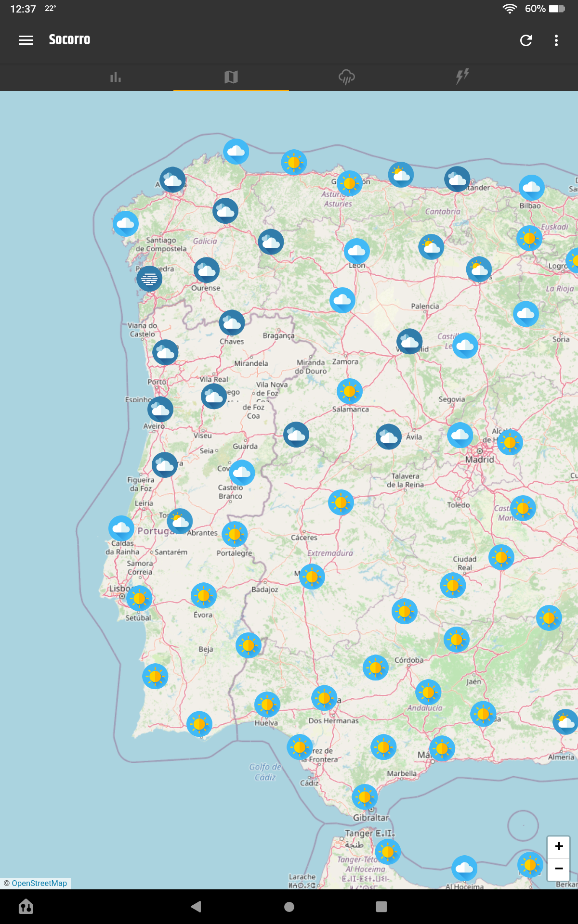The image size is (578, 924).
Task: Tap the fog icon near Pontevedra
Action: coord(149,279)
